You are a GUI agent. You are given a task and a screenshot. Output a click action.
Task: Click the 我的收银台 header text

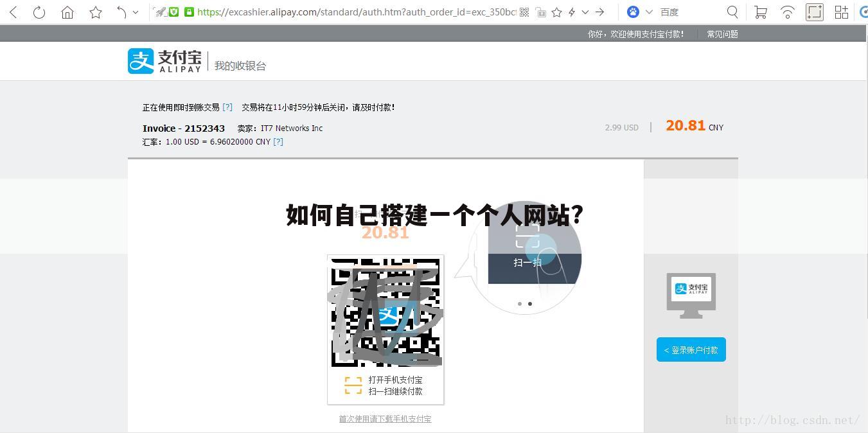[x=240, y=66]
